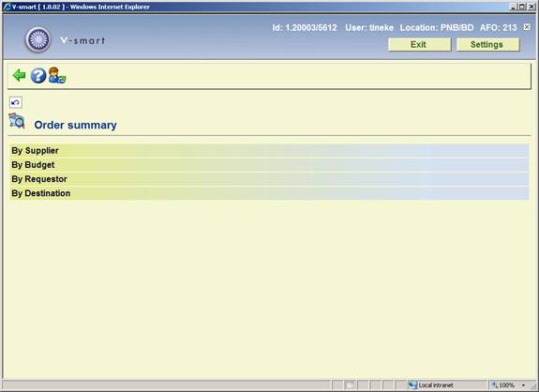Click the Internet Explorer title bar icon
Screen dimensions: 539x392
(7, 7)
